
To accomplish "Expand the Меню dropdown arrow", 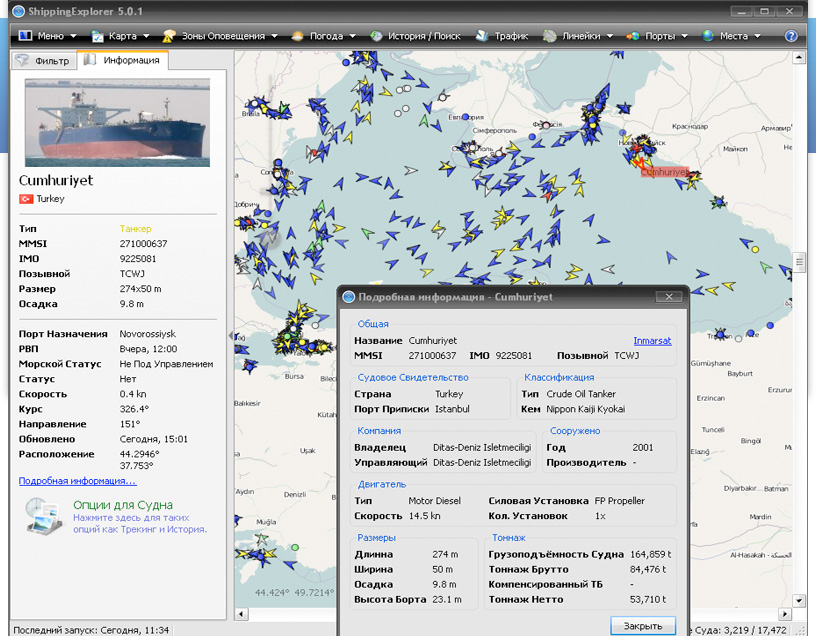I will [73, 36].
